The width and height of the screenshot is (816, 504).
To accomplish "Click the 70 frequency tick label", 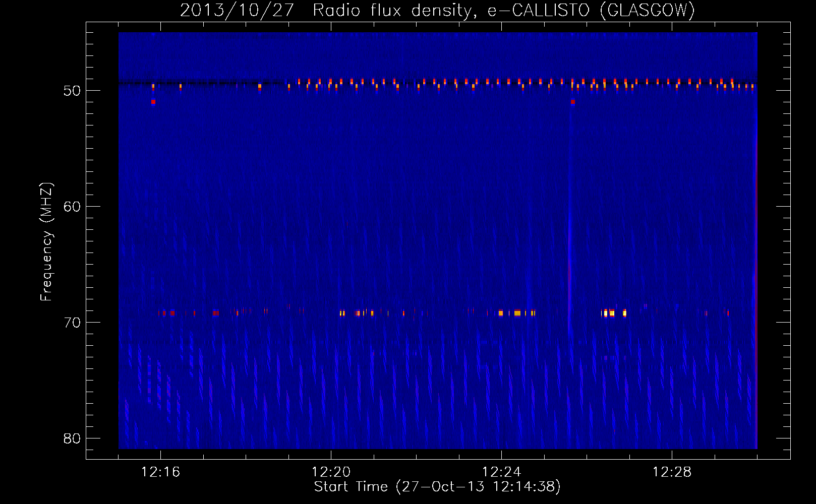I will (x=72, y=323).
